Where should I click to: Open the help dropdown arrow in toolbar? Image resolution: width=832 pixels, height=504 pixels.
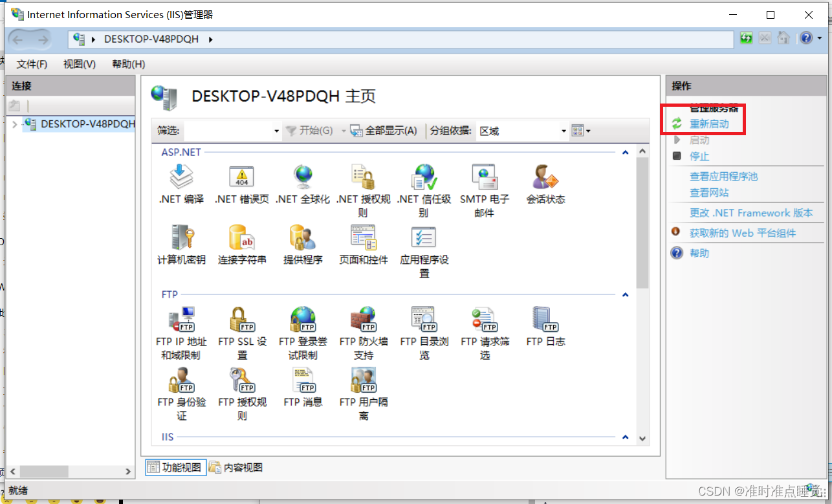coord(818,39)
